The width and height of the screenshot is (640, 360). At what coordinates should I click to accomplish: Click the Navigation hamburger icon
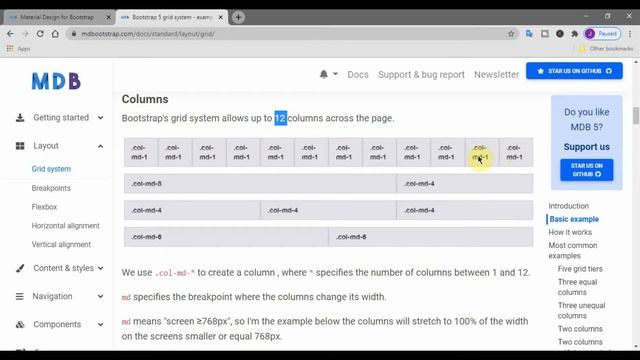tap(20, 296)
